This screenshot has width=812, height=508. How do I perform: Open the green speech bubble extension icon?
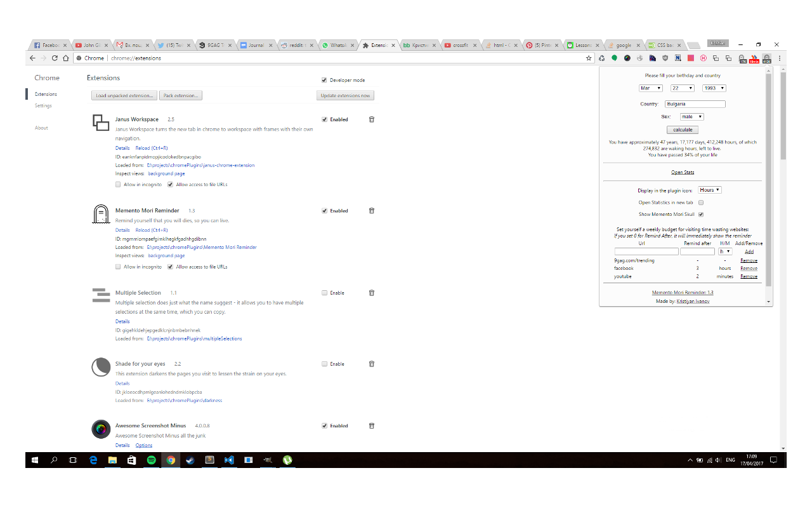coord(615,58)
